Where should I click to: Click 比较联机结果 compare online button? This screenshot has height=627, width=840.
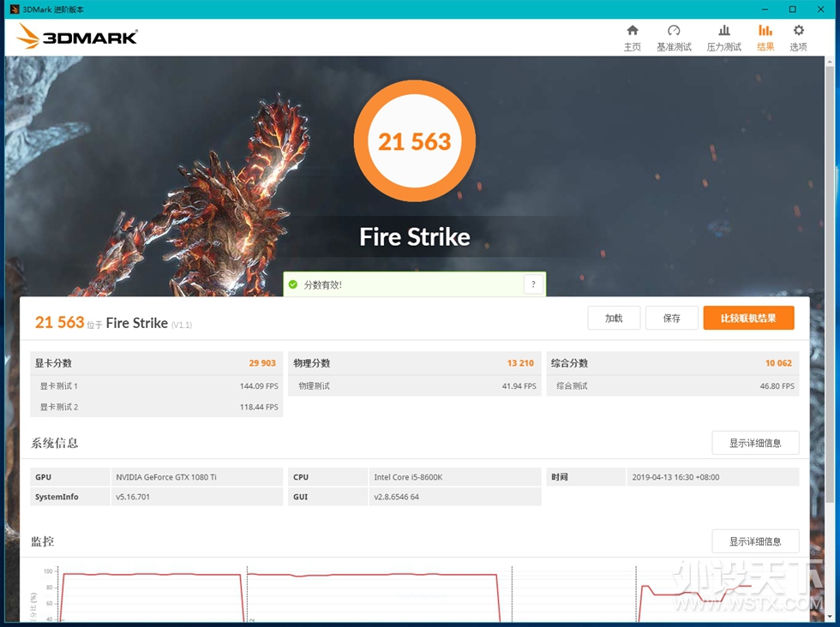(748, 318)
